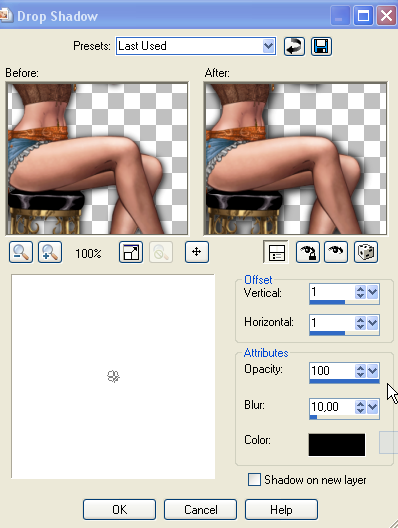Open Vertical offset slider dropdown
Screen dimensions: 398x528
click(372, 292)
